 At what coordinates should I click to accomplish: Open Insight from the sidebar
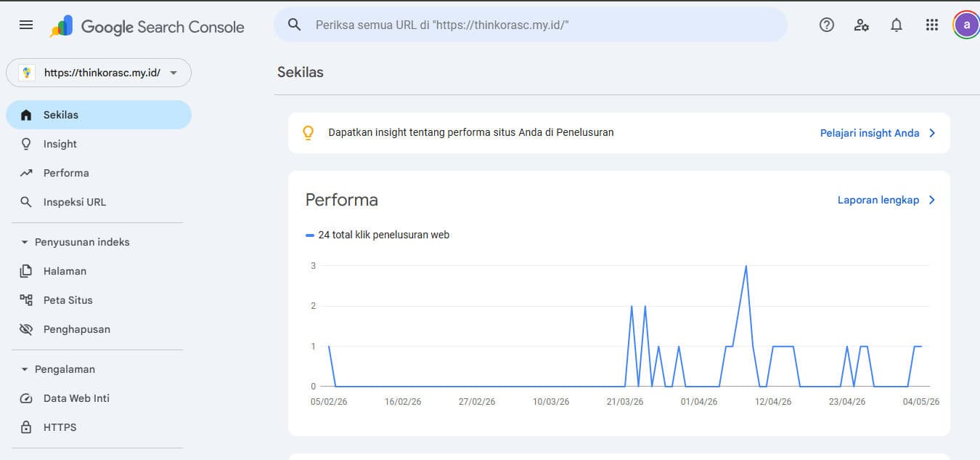(99, 144)
